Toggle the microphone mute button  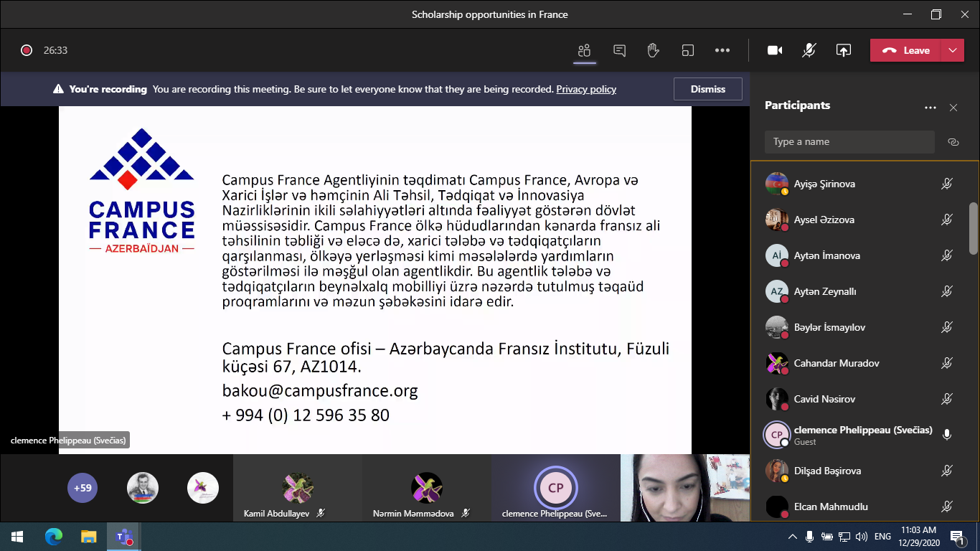(x=809, y=50)
